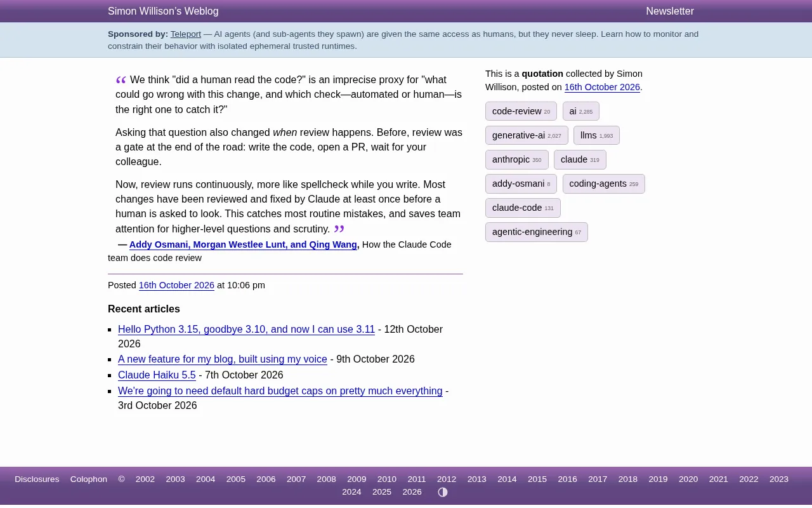Browse the 2002 archive year

point(145,479)
